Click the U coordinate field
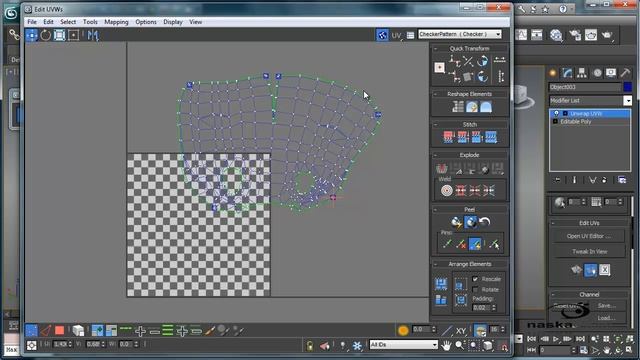 [x=60, y=344]
